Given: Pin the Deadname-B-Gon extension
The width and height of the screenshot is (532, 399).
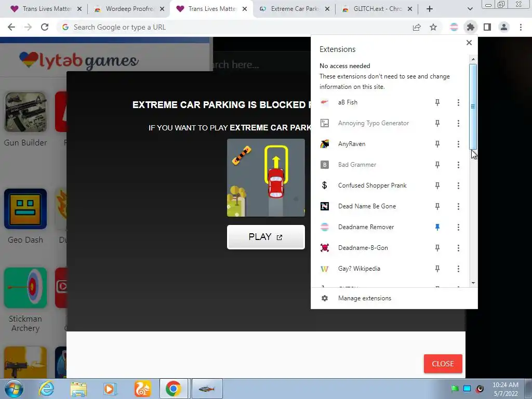Looking at the screenshot, I should [x=437, y=248].
